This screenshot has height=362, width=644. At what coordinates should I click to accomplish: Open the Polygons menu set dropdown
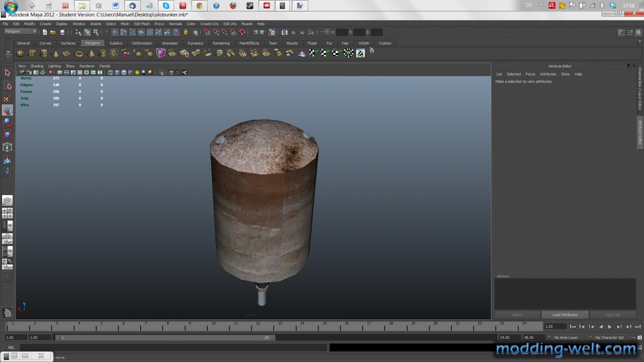[20, 32]
